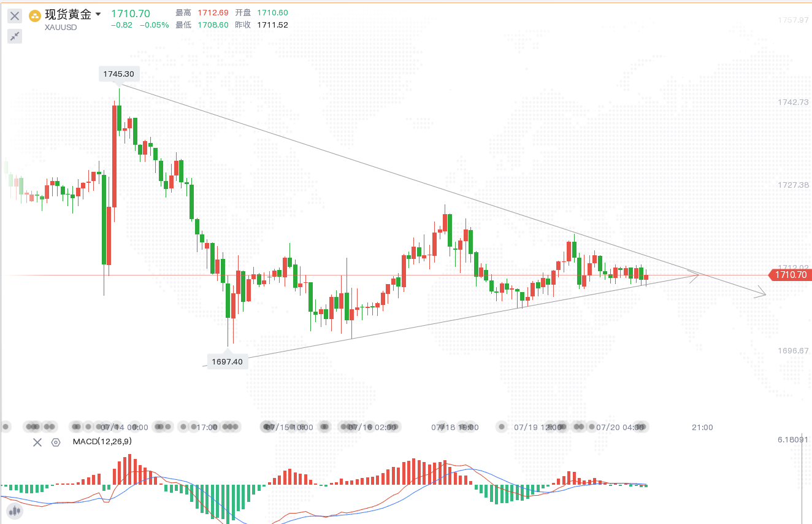This screenshot has height=524, width=812.
Task: Click the red 1710.70 current price tag
Action: 790,275
